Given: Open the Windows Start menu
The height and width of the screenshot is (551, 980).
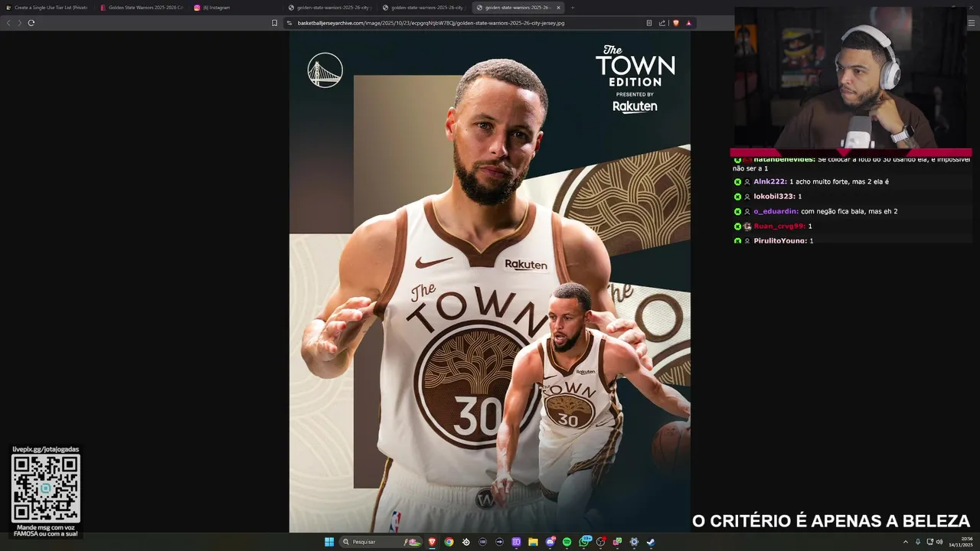Looking at the screenshot, I should point(329,542).
